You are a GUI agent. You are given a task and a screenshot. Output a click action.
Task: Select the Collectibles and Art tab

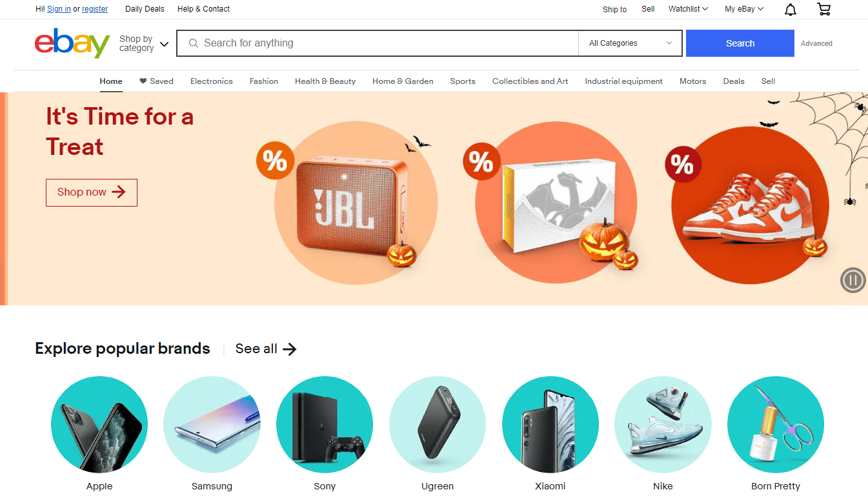click(530, 81)
